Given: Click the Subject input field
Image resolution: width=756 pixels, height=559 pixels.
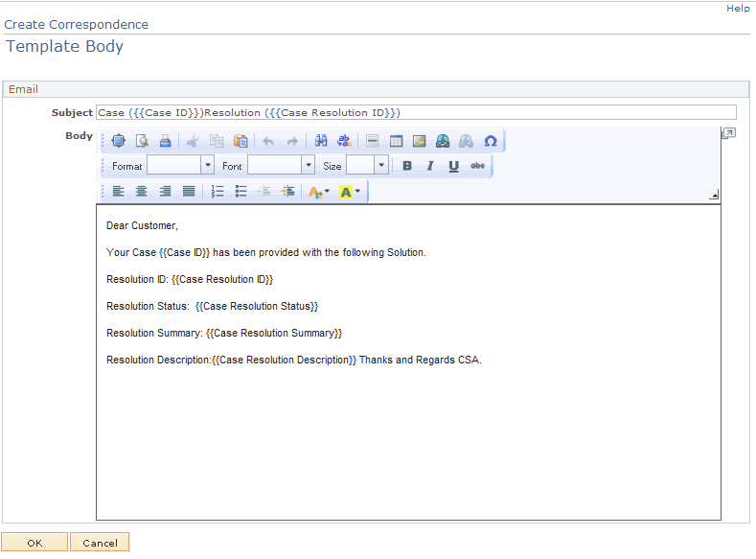Looking at the screenshot, I should tap(416, 112).
